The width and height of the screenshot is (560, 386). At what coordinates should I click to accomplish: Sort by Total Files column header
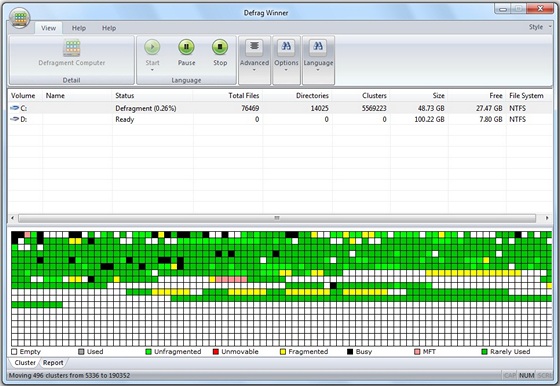coord(244,96)
